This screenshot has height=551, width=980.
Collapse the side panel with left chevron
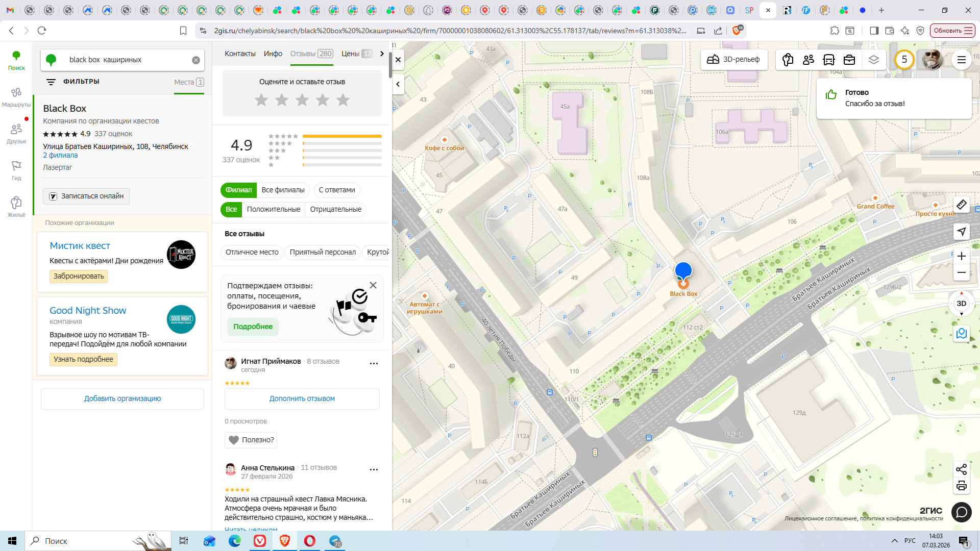pyautogui.click(x=398, y=84)
